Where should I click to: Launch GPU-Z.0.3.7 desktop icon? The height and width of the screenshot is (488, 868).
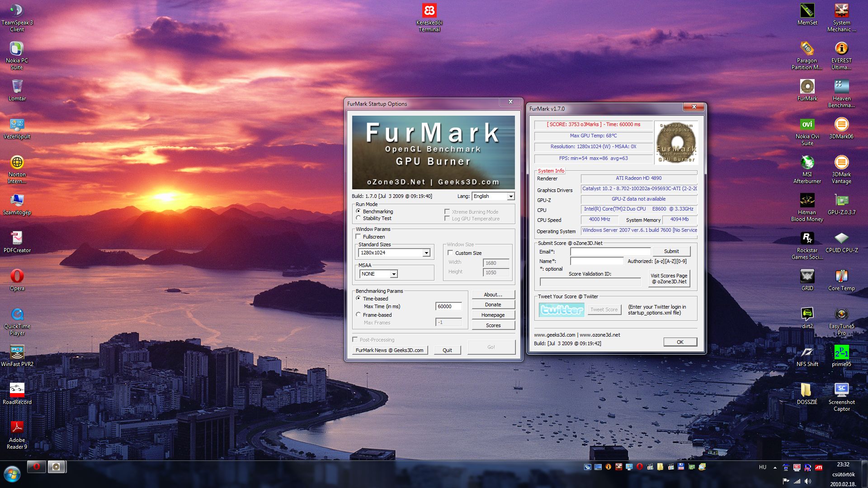tap(841, 204)
